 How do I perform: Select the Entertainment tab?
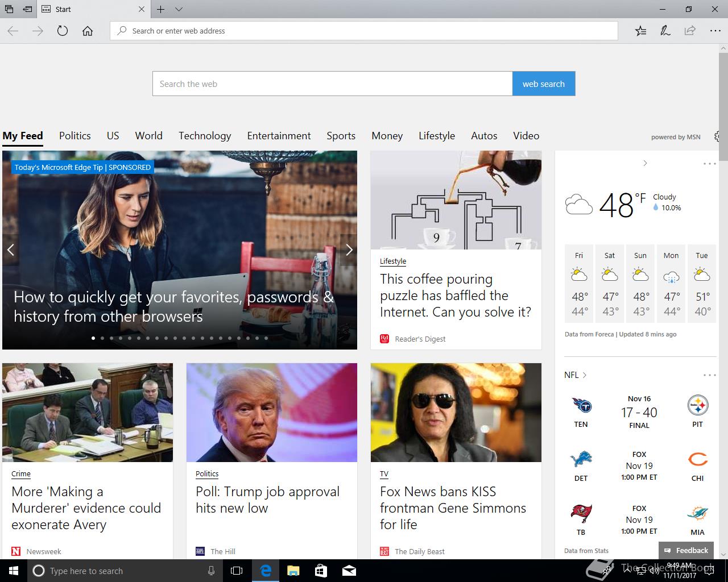click(279, 136)
